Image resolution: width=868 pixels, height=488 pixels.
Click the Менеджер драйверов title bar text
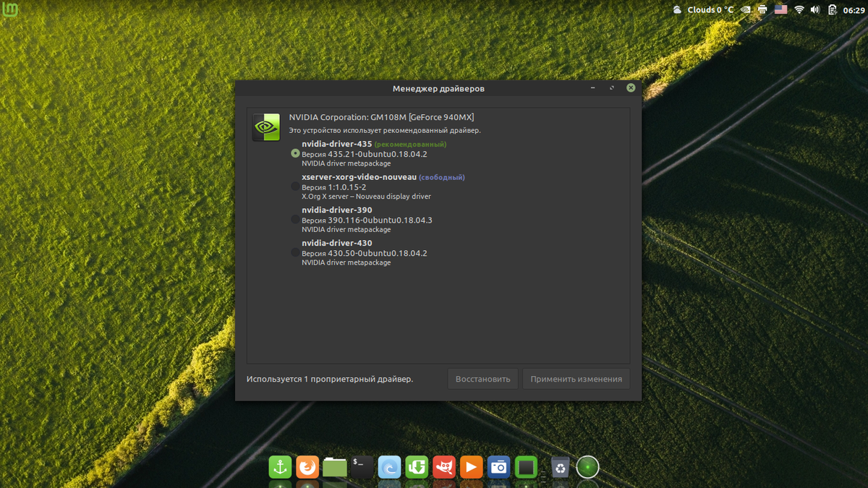tap(438, 88)
